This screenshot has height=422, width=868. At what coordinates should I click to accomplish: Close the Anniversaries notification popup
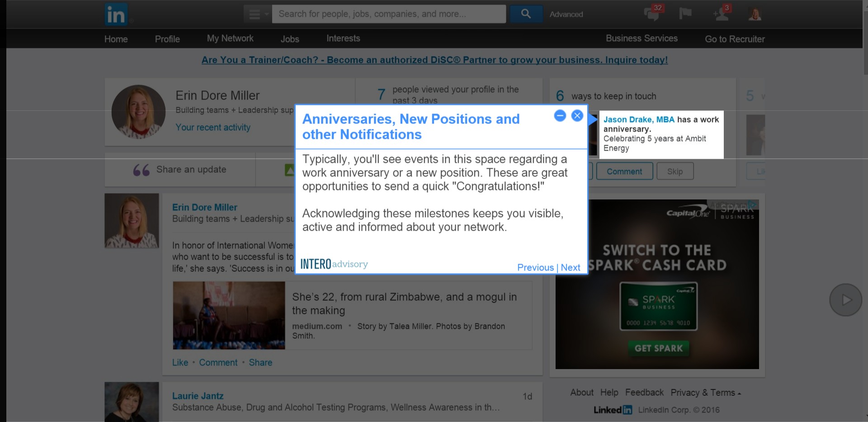point(577,116)
